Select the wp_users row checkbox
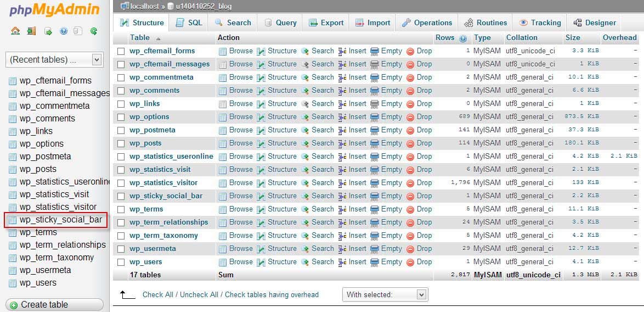The width and height of the screenshot is (644, 312). point(121,262)
